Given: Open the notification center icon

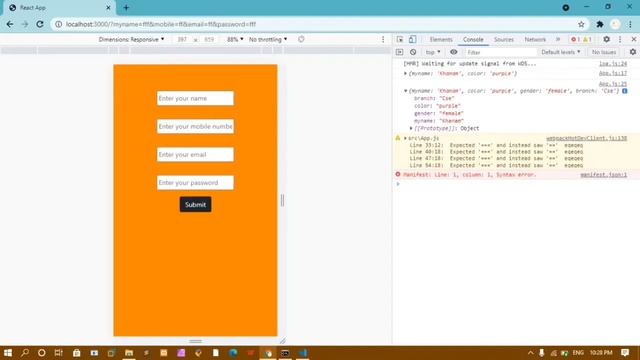Looking at the screenshot, I should (625, 353).
